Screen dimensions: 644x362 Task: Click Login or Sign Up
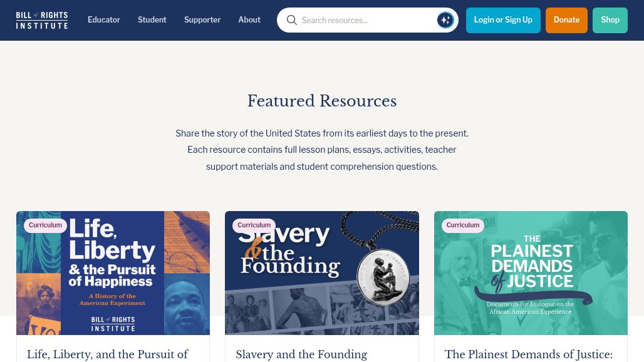pyautogui.click(x=503, y=20)
